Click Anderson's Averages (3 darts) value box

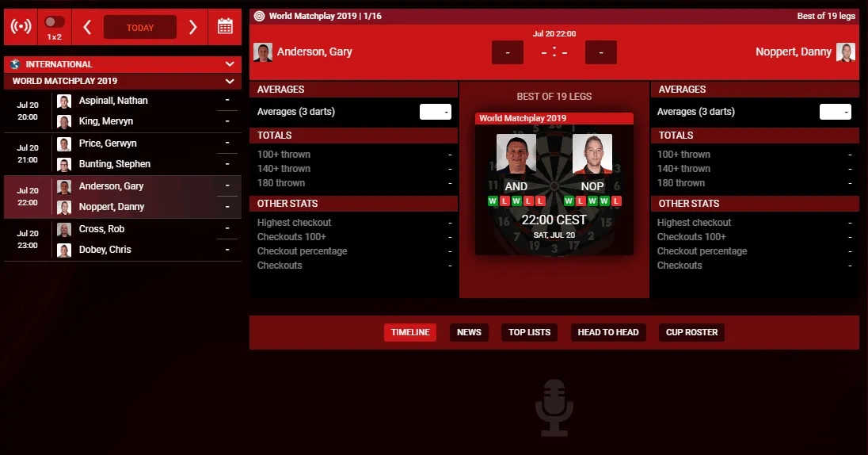click(436, 112)
